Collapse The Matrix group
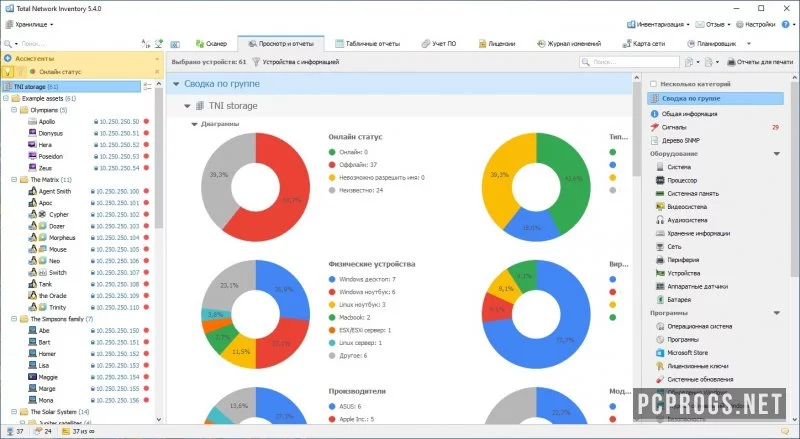The height and width of the screenshot is (439, 800). [14, 180]
